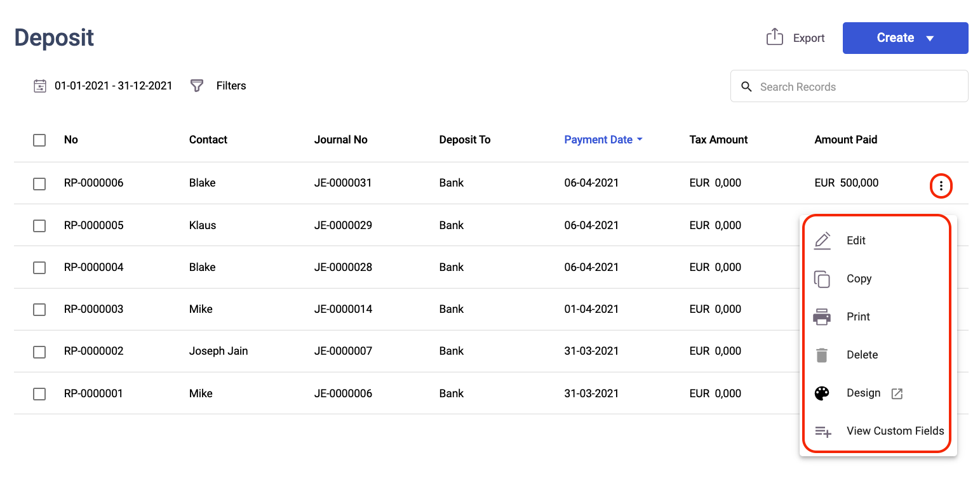
Task: Click the Export text label
Action: pos(809,38)
